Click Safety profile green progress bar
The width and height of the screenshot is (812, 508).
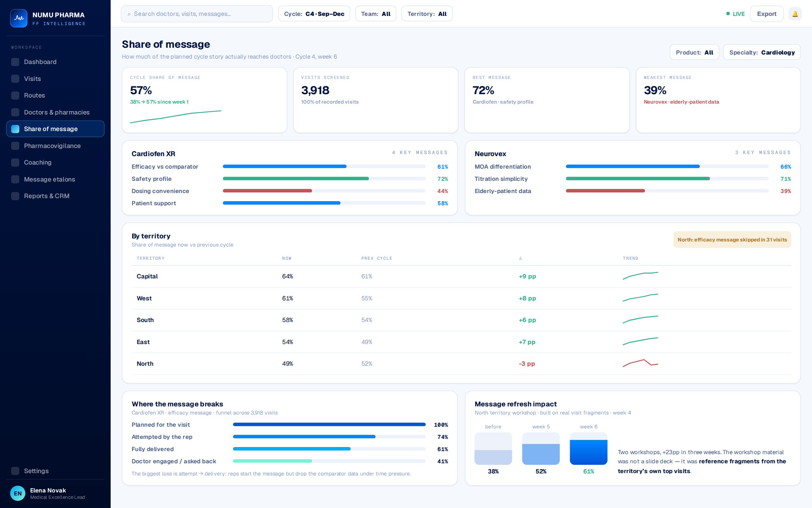point(324,179)
